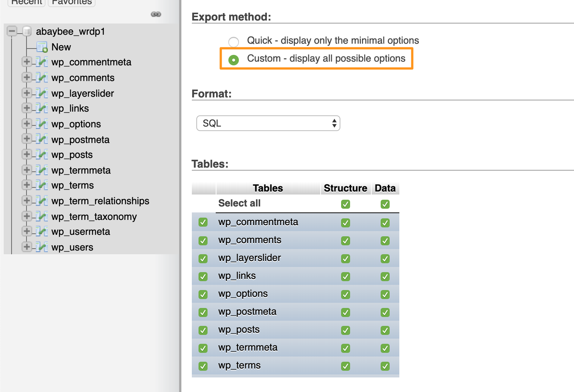Click the abaybee_wrdp1 database icon
The width and height of the screenshot is (574, 392).
(x=27, y=31)
